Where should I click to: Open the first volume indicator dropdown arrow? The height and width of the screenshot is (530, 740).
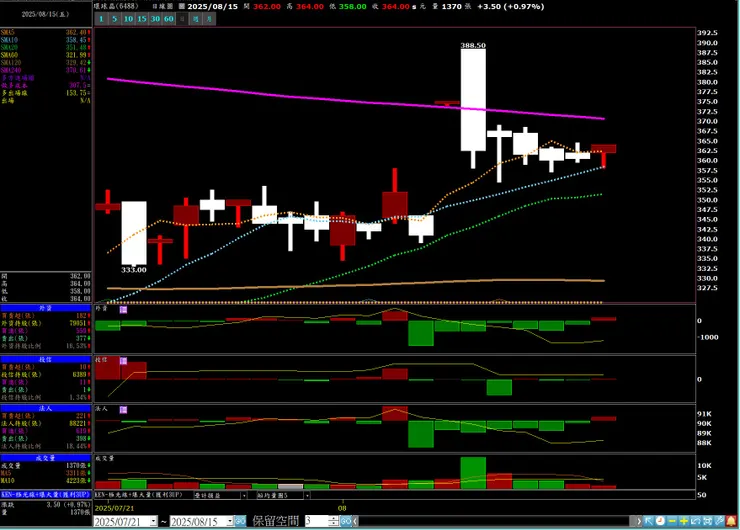point(244,495)
